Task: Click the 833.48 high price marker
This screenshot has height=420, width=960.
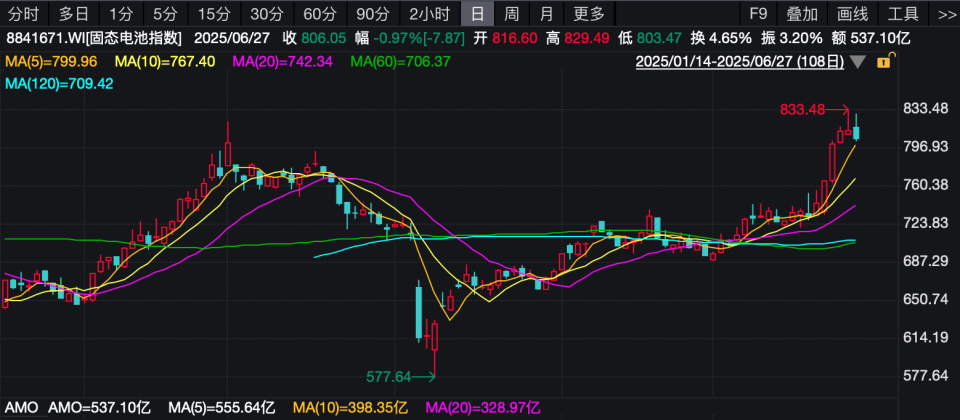Action: [801, 110]
